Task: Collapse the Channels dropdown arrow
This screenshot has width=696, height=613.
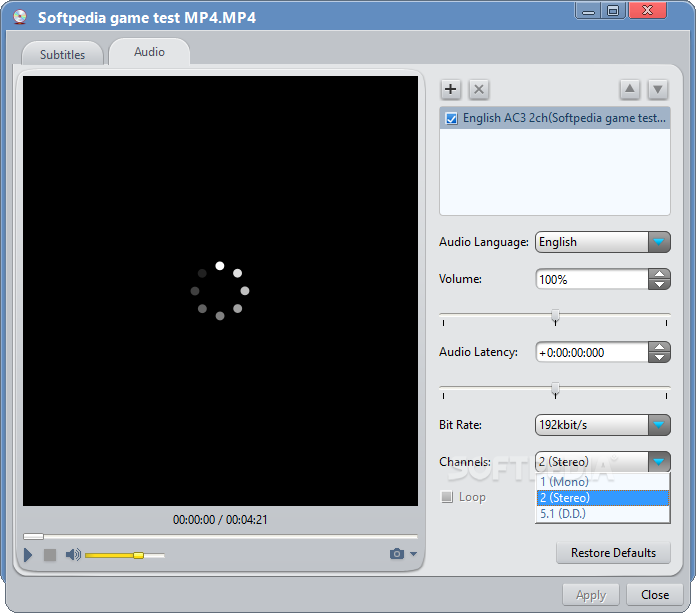Action: pos(658,462)
